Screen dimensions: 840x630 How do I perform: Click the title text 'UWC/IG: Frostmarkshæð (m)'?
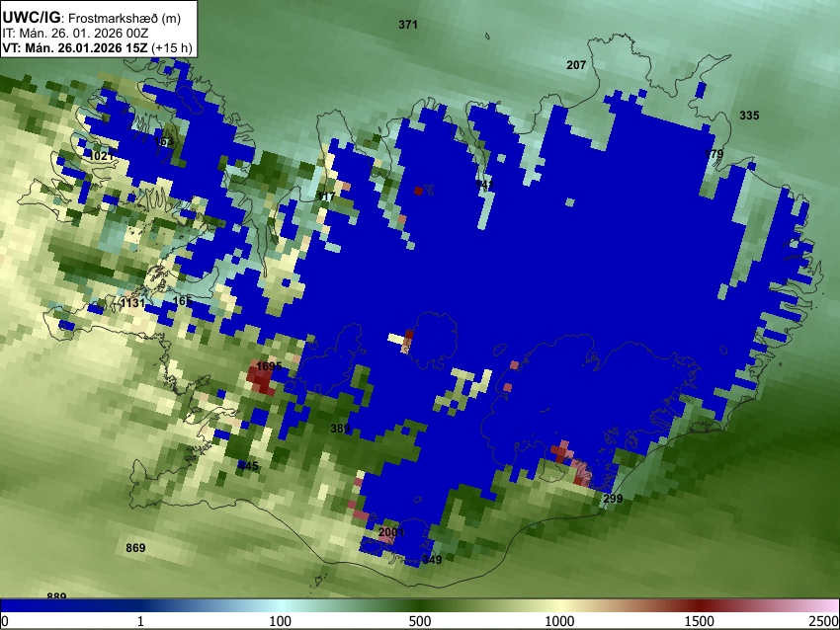[x=92, y=18]
